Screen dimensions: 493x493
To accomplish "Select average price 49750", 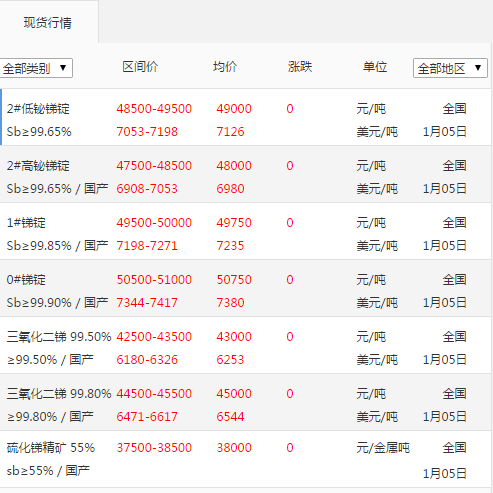I will click(234, 223).
